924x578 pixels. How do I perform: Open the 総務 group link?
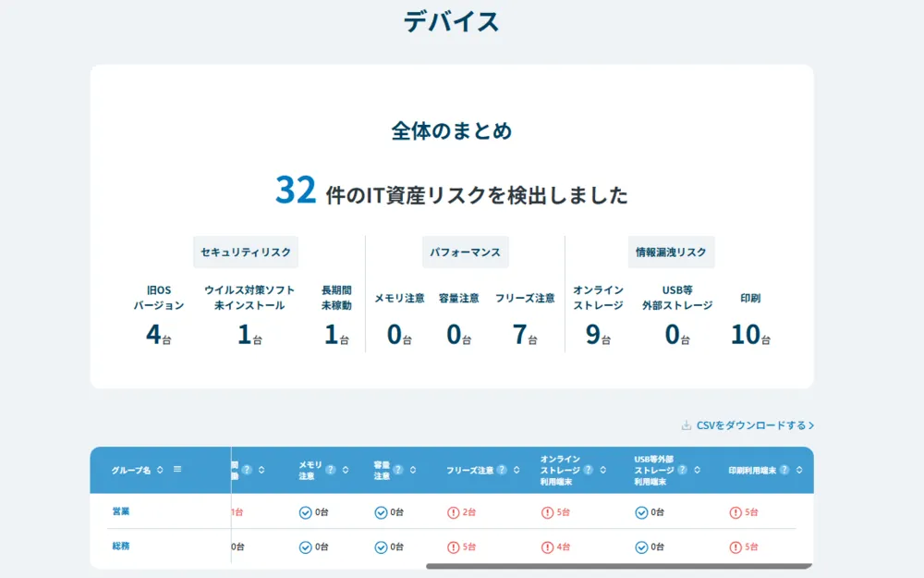[121, 547]
